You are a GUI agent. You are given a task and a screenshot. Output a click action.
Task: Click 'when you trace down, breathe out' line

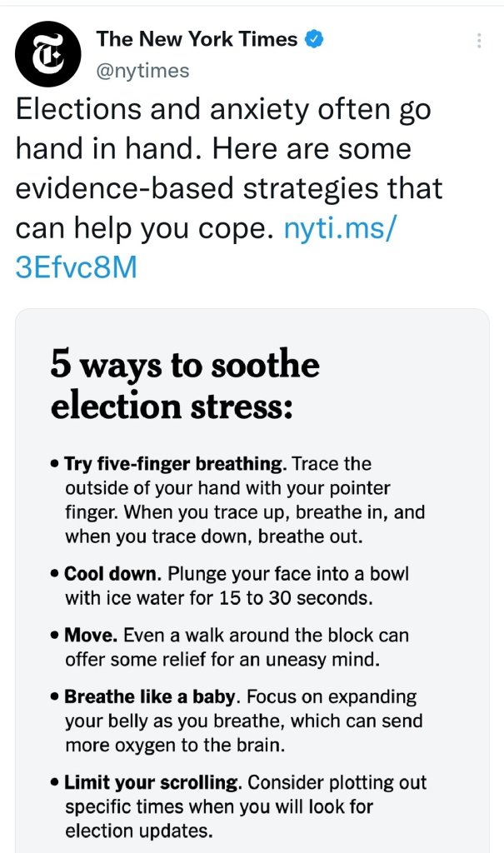point(213,536)
